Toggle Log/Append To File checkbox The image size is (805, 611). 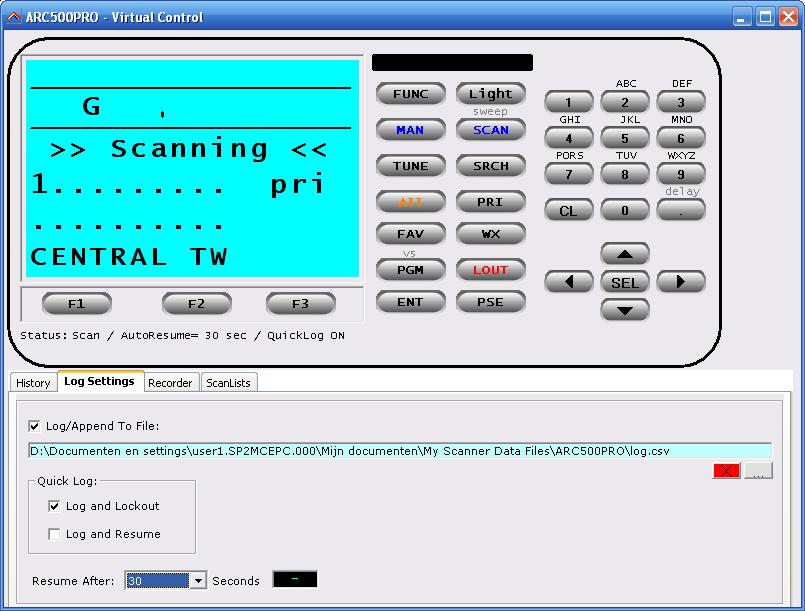34,426
